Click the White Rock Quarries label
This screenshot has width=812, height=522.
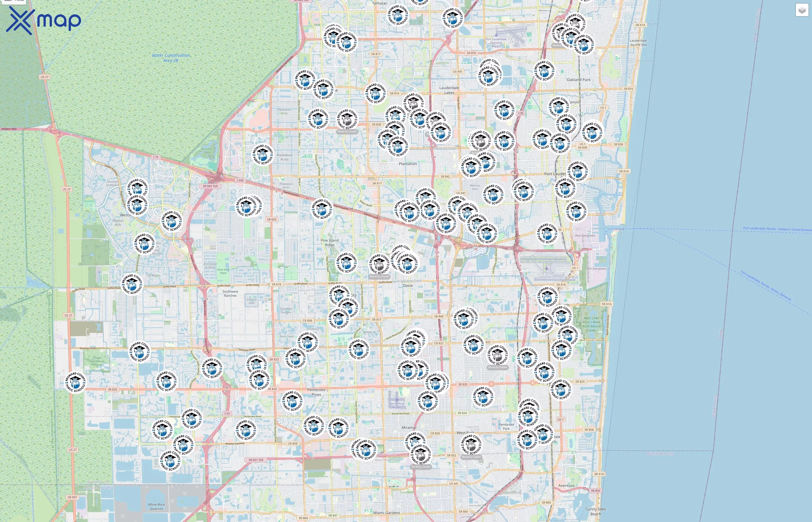point(157,507)
